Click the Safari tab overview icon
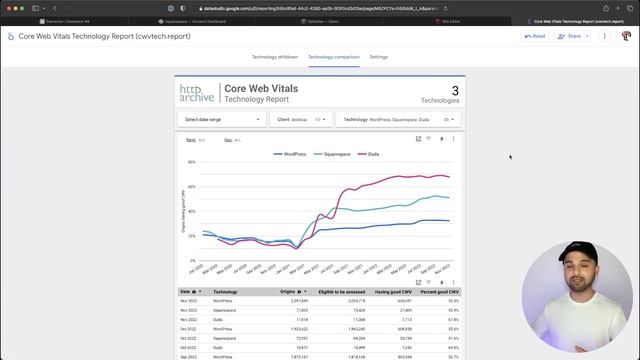The height and width of the screenshot is (360, 640). tap(630, 8)
